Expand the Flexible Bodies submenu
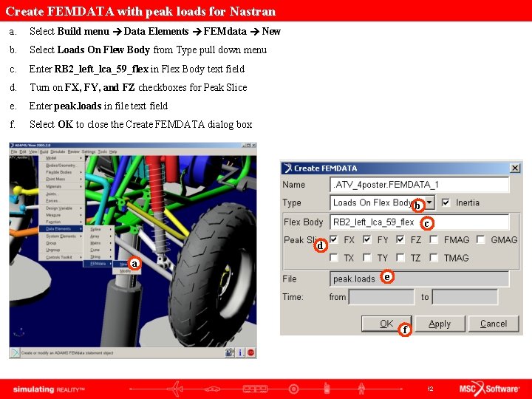Viewport: 532px width, 399px height. (61, 172)
